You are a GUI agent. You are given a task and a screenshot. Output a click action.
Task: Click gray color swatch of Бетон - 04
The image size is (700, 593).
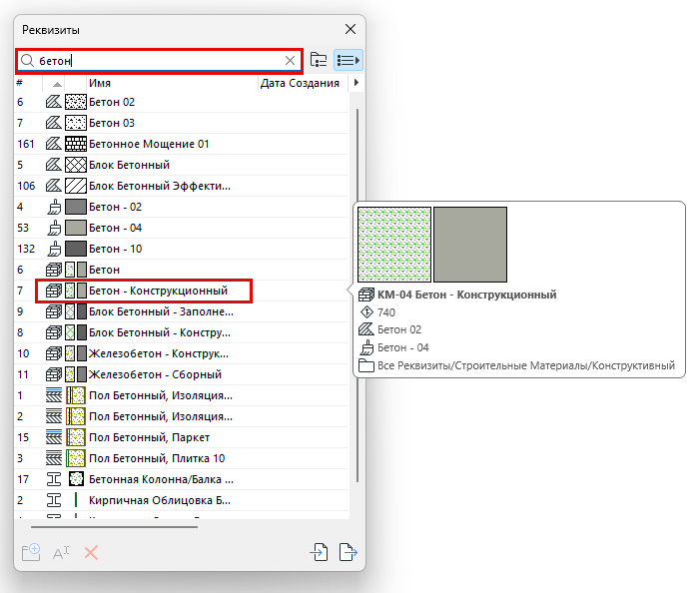pos(76,228)
